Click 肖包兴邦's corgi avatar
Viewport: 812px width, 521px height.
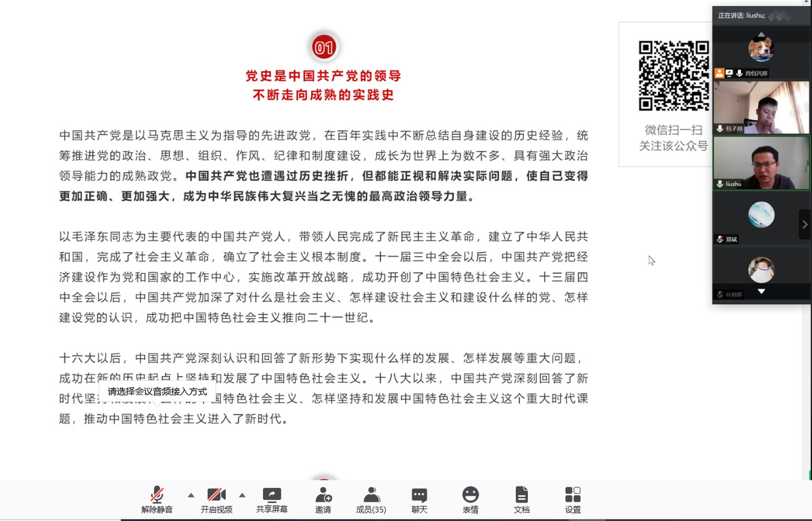761,49
